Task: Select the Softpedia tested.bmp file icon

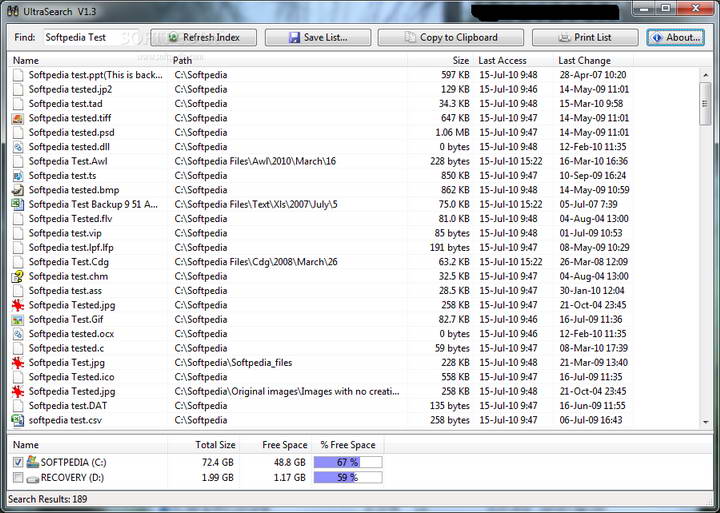Action: (18, 190)
